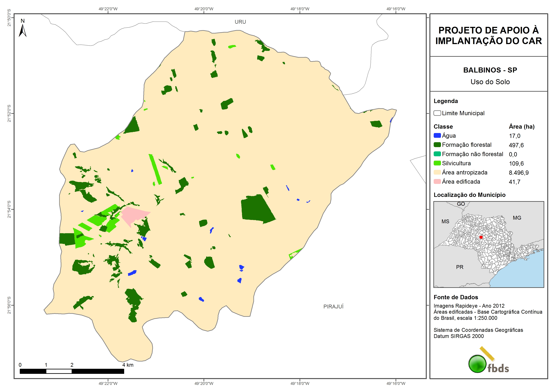Screen dimensions: 555x392
Task: Click the Limite Municipal legend symbol
Action: point(437,113)
